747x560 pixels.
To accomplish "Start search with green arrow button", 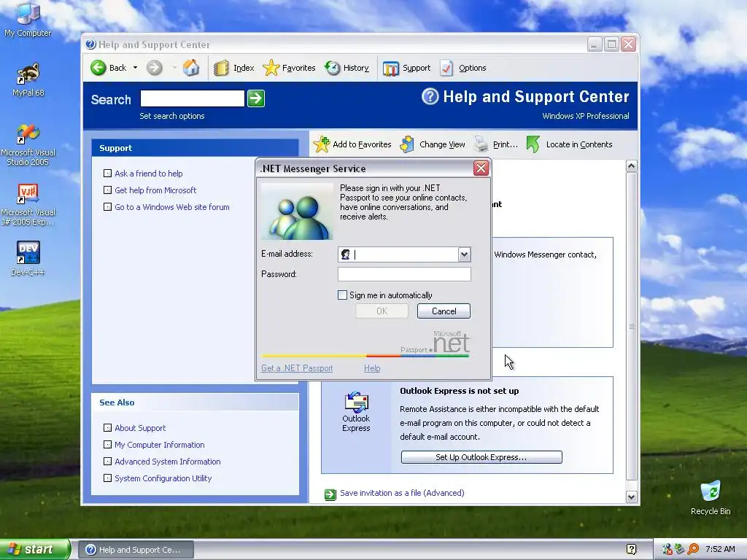I will pos(256,98).
